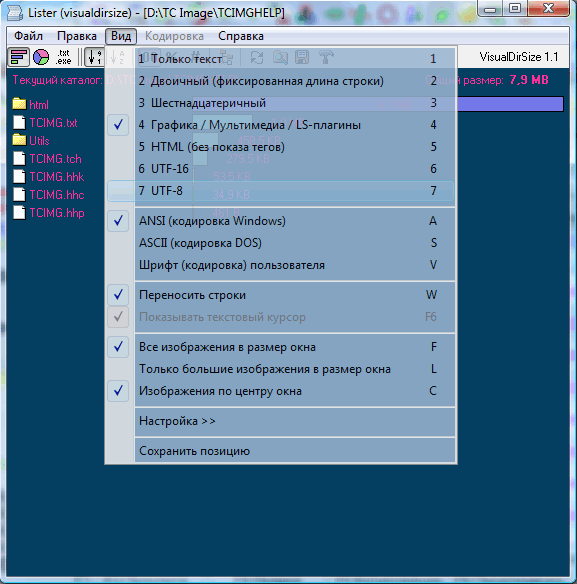Minimize the Lister window
The height and width of the screenshot is (584, 577).
tap(490, 9)
